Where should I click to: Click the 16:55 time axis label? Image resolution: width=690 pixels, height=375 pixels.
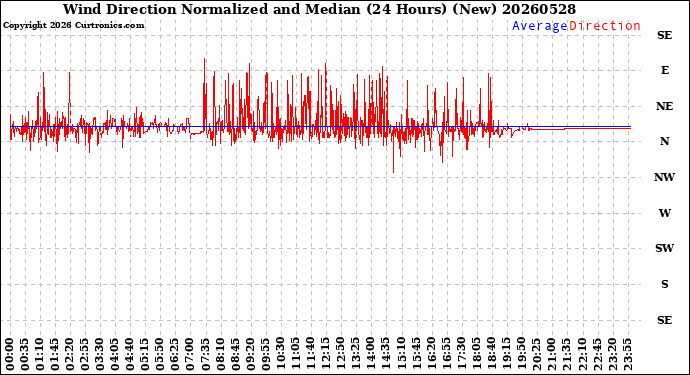(x=447, y=354)
